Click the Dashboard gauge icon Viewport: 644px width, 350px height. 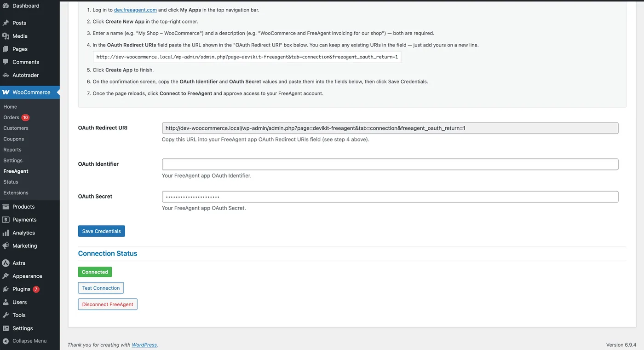pyautogui.click(x=6, y=6)
